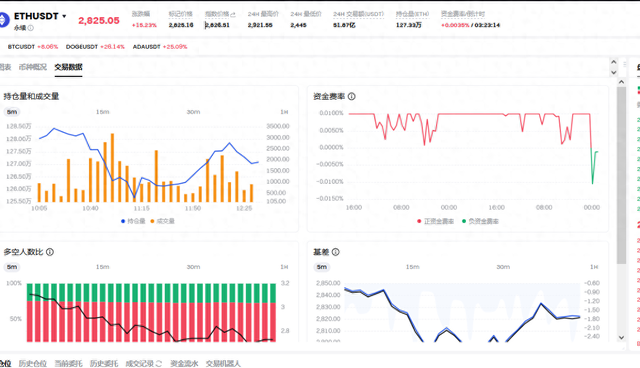640x368 pixels.
Task: Open the 当前委托 tab
Action: click(x=68, y=363)
